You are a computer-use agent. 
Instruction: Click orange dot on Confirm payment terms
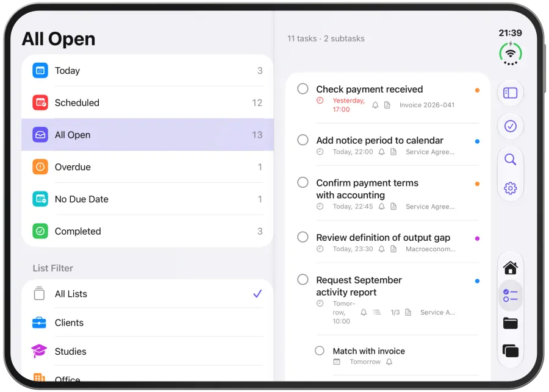click(x=477, y=184)
